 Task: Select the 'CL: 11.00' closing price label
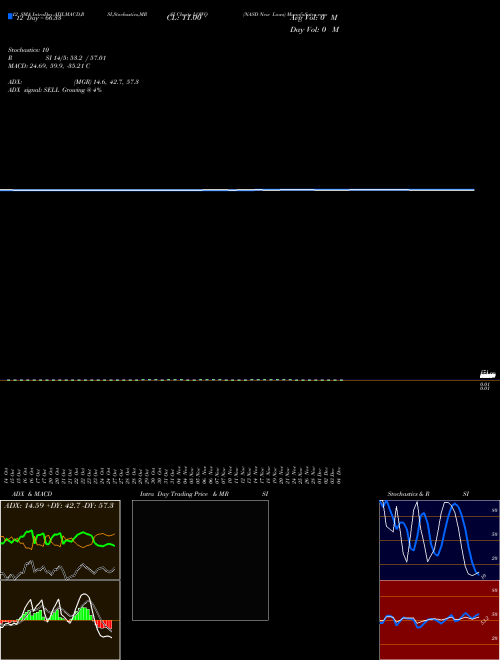click(x=184, y=18)
